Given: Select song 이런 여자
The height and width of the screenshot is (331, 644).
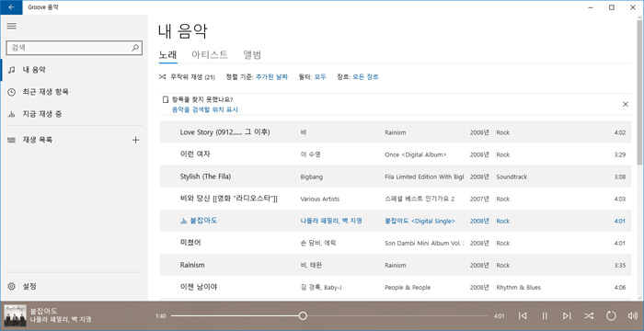Looking at the screenshot, I should click(395, 154).
